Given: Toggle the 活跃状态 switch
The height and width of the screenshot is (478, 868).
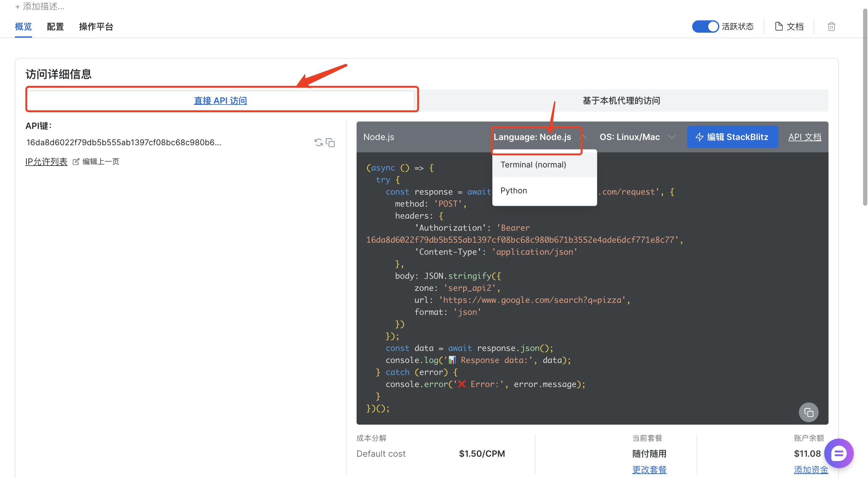Looking at the screenshot, I should click(x=705, y=27).
